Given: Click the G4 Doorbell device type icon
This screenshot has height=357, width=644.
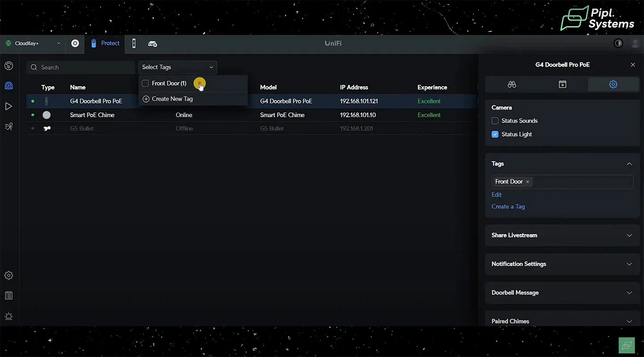Looking at the screenshot, I should (47, 101).
